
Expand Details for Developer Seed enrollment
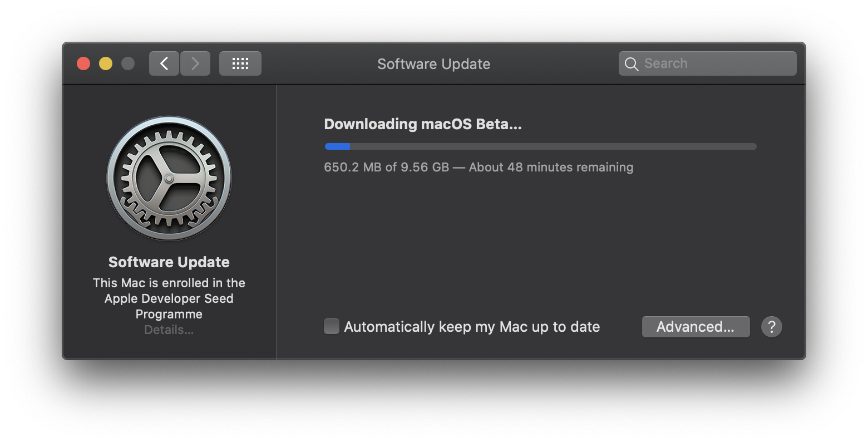(x=169, y=330)
